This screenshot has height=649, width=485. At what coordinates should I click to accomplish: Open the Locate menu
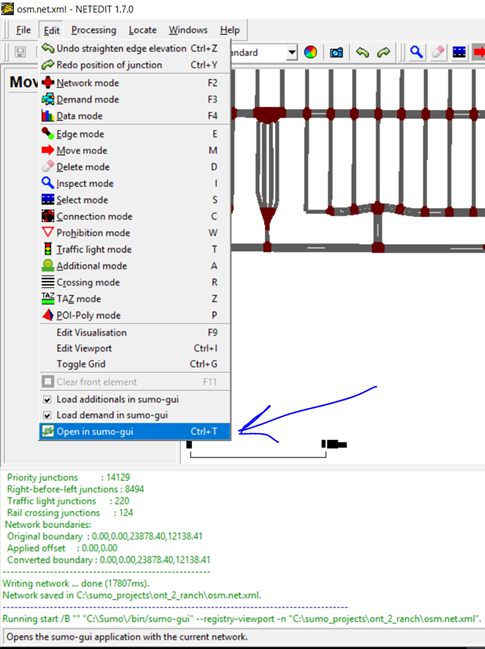[142, 30]
